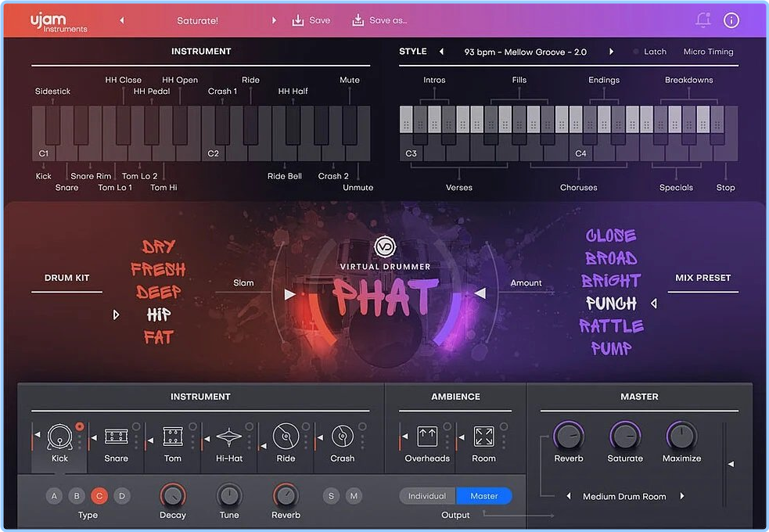Viewport: 769px width, 532px height.
Task: Toggle the Tom channel power button
Action: [192, 426]
